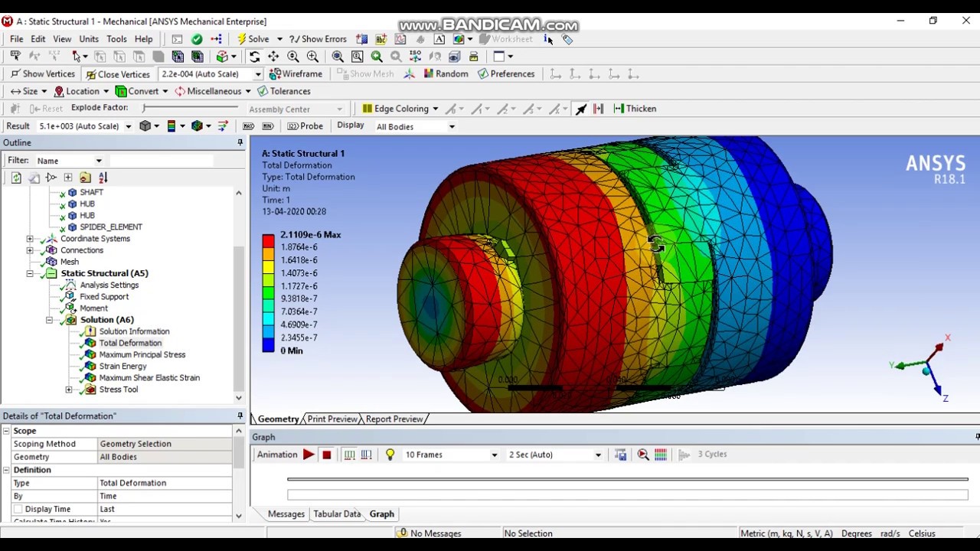Check the Display Time checkbox

(18, 509)
